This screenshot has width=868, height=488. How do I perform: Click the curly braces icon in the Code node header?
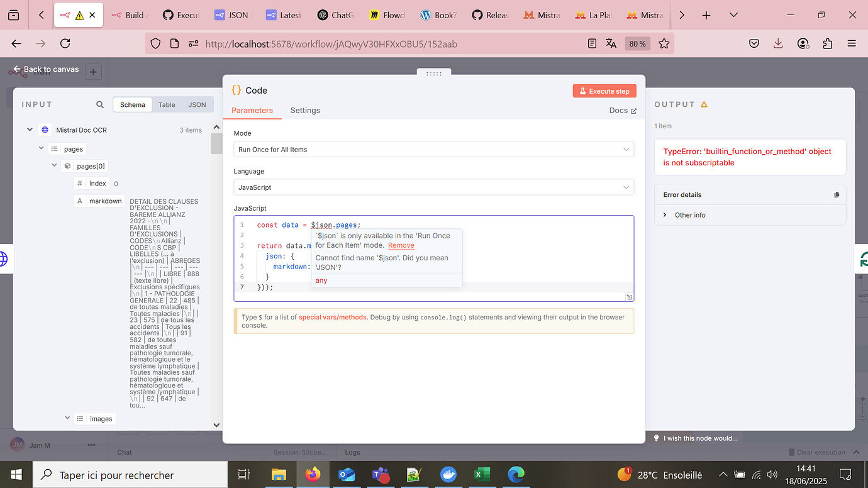tap(236, 90)
